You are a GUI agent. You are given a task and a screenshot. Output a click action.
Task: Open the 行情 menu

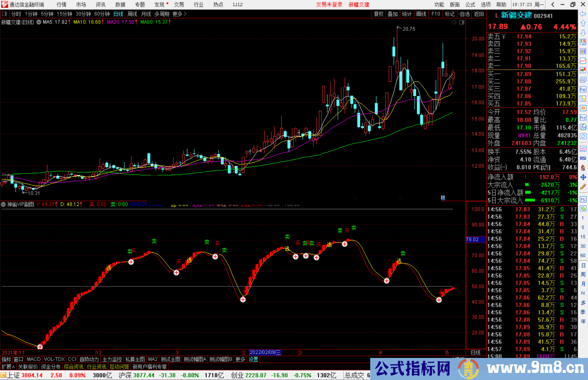(61, 5)
